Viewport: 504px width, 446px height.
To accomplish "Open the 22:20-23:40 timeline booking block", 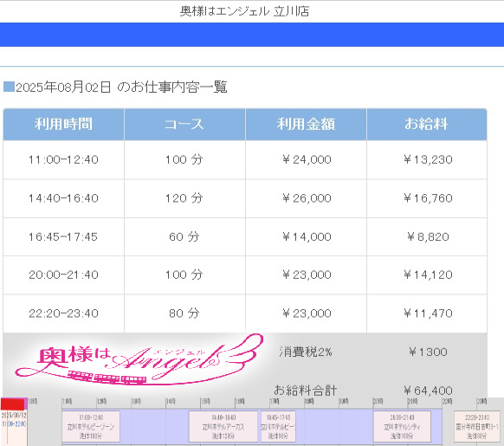I will coord(477,426).
